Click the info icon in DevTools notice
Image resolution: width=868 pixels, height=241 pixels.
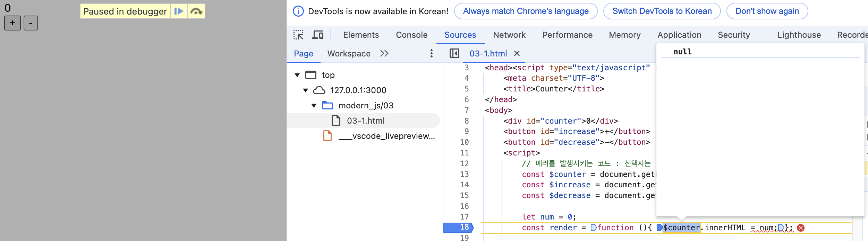(x=298, y=11)
